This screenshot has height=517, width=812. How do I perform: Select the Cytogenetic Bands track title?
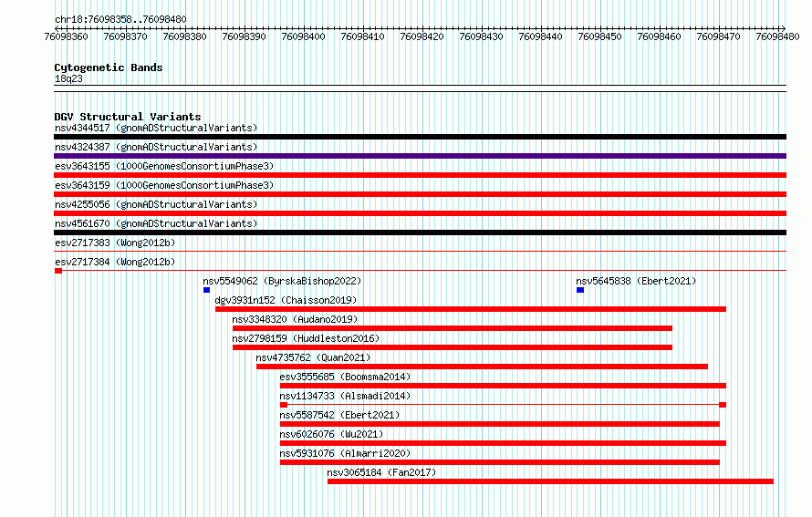pos(109,67)
